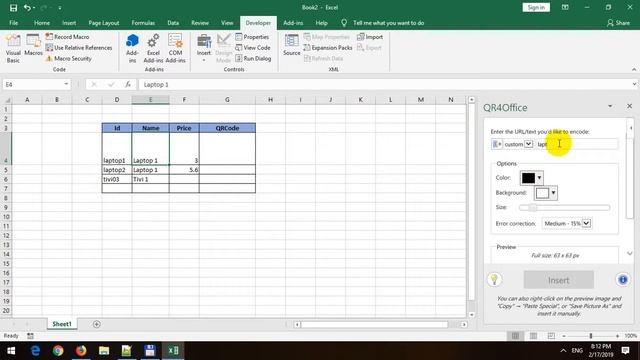Click the blue info icon
The width and height of the screenshot is (640, 360).
coord(622,280)
